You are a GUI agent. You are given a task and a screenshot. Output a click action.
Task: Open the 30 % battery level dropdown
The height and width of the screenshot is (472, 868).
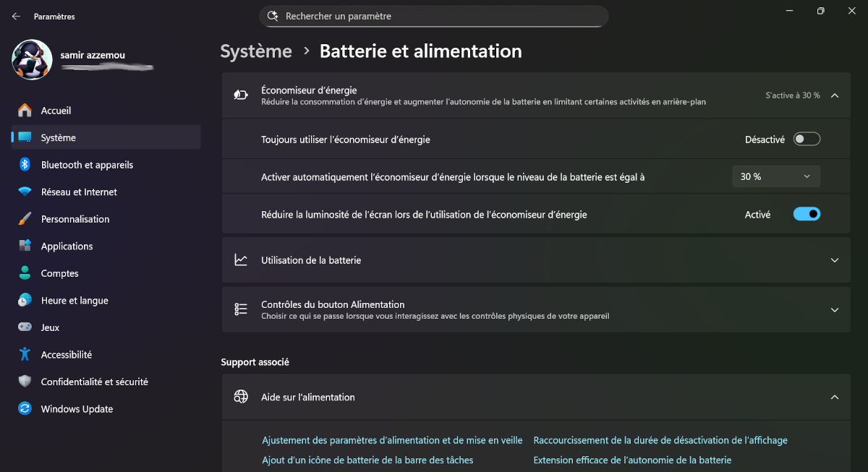coord(775,176)
